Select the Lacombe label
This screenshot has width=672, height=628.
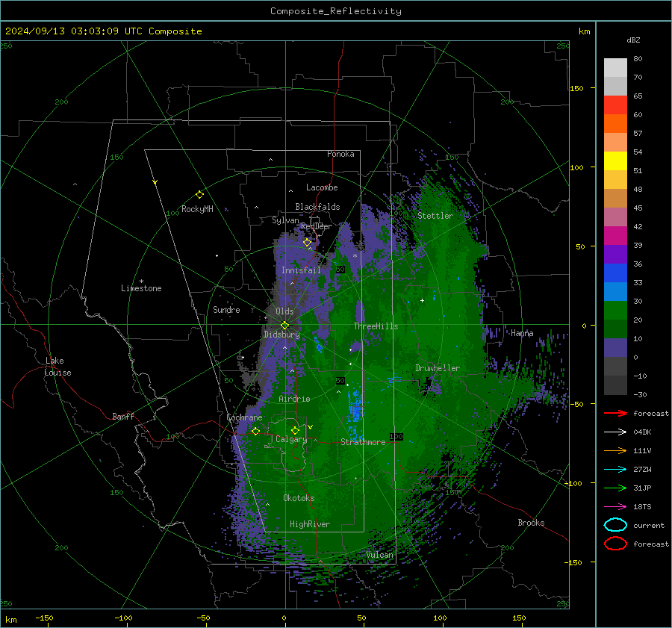pos(322,187)
